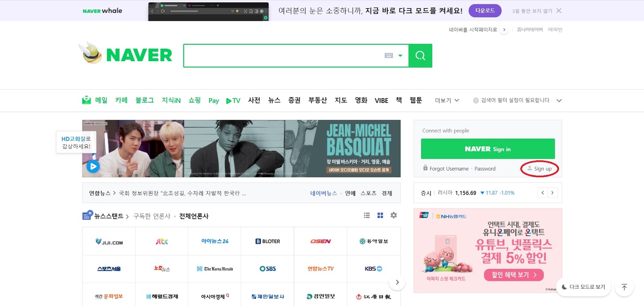
Task: Click the BLOTER press logo
Action: click(268, 241)
